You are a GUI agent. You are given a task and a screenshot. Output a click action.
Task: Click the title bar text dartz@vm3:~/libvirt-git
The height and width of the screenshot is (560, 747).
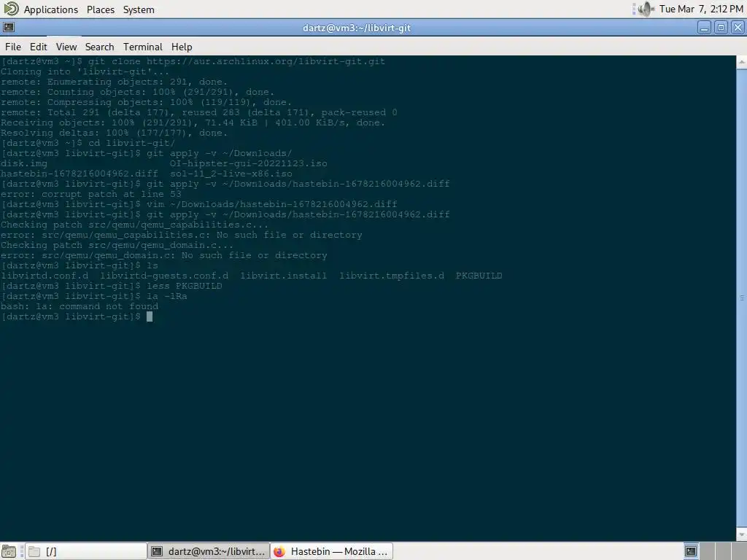(x=356, y=28)
